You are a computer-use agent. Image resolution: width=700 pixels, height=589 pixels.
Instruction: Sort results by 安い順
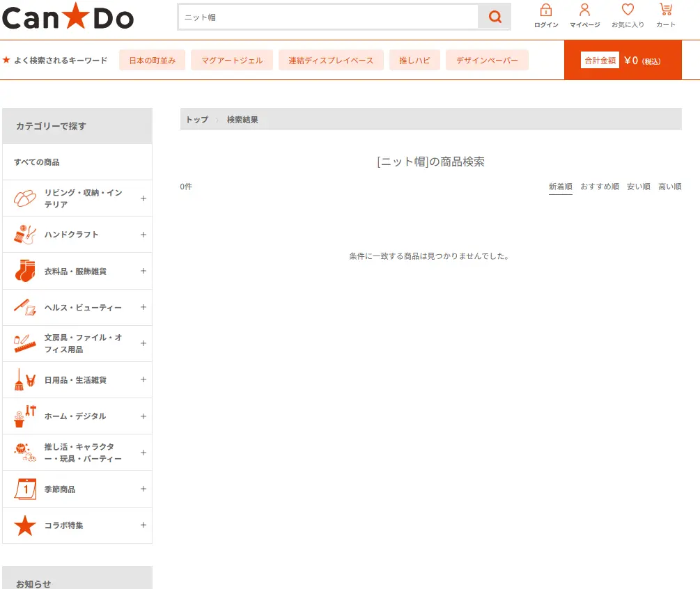(638, 186)
